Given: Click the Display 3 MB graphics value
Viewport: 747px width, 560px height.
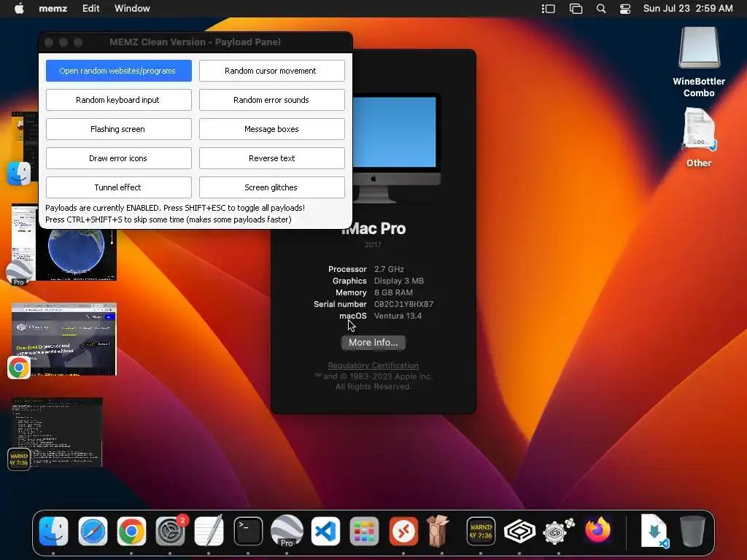Looking at the screenshot, I should (399, 281).
